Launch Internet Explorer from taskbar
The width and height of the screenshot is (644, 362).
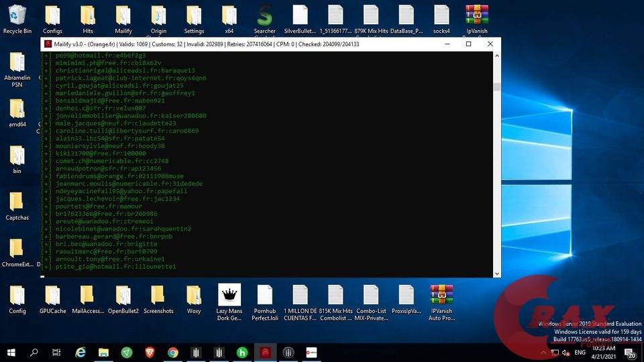(x=80, y=353)
